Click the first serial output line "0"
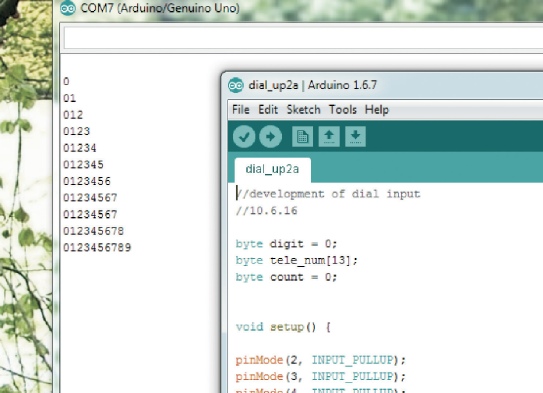This screenshot has width=543, height=393. (x=66, y=81)
